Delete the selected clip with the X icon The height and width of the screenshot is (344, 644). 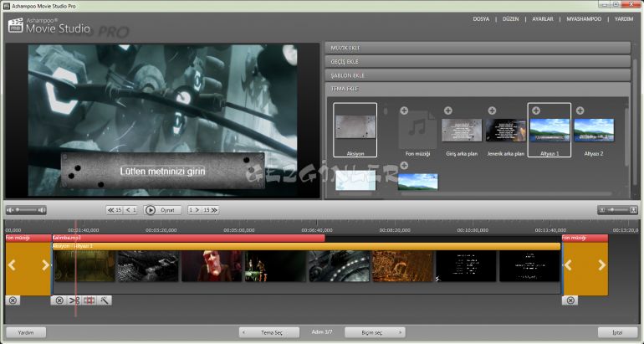(x=59, y=300)
